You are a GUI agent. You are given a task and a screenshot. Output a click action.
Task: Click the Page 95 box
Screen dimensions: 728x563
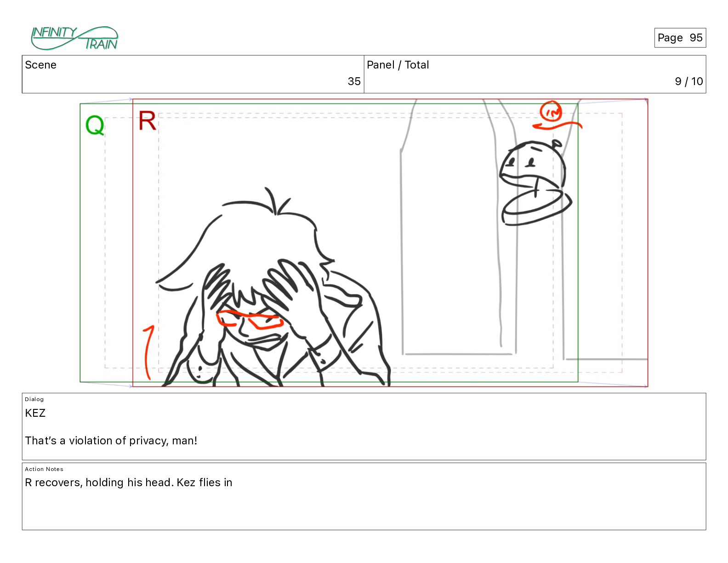tap(680, 38)
